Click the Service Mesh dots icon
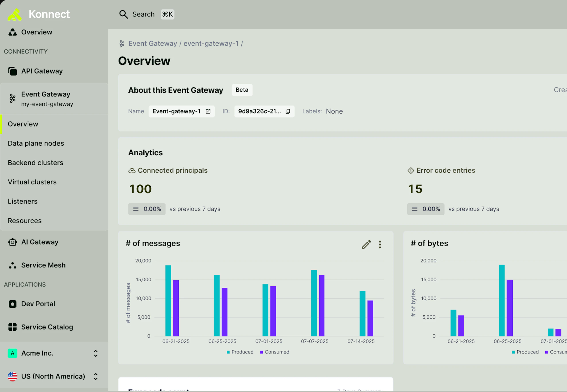This screenshot has height=392, width=567. tap(12, 265)
